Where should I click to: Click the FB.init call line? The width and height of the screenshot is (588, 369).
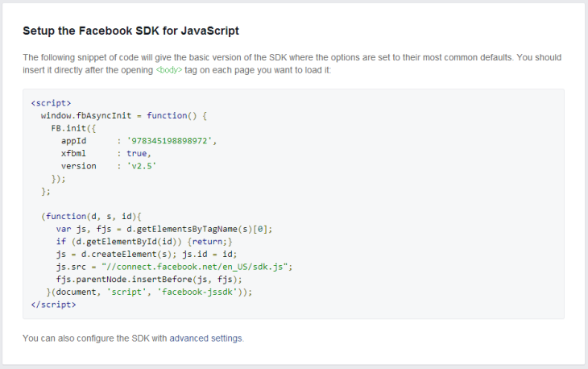click(72, 128)
